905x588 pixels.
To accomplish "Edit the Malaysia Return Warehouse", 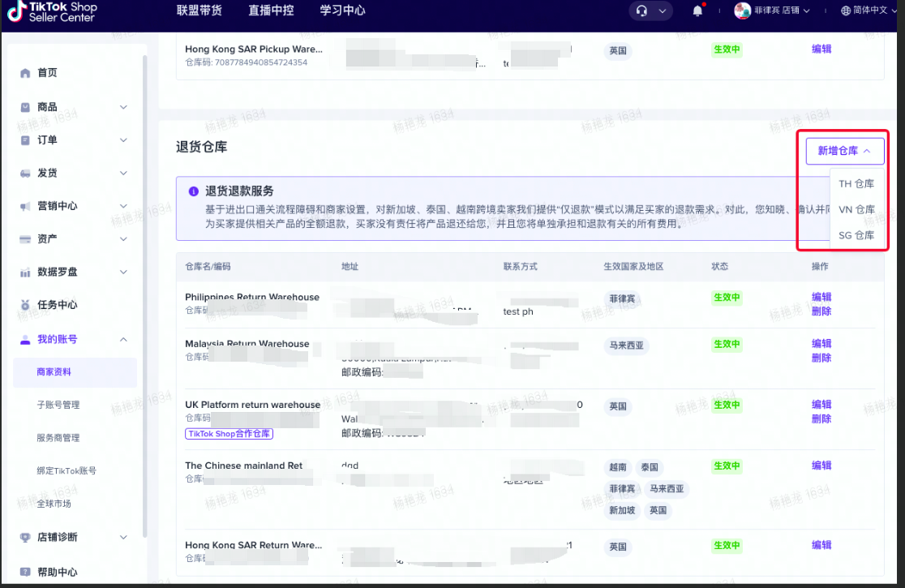I will point(821,343).
